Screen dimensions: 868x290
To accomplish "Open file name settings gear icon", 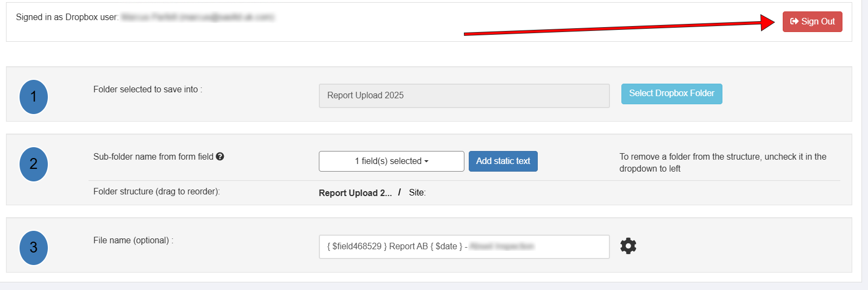I will (x=628, y=246).
